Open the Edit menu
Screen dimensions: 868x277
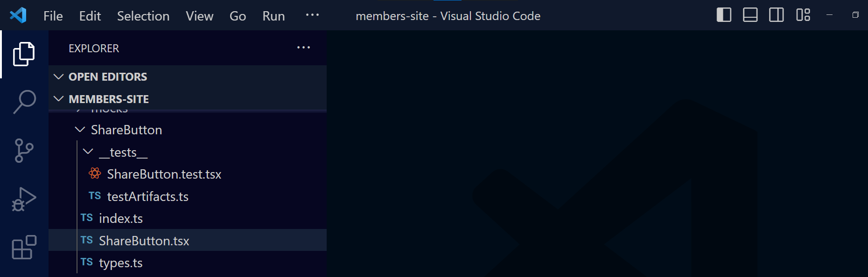[x=90, y=16]
